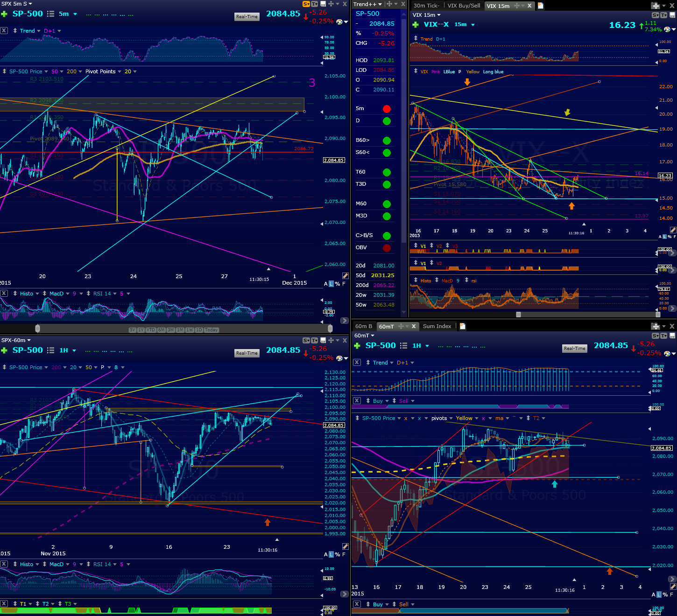Remove Histo MacD pane in SPX 5m chart

click(4, 293)
